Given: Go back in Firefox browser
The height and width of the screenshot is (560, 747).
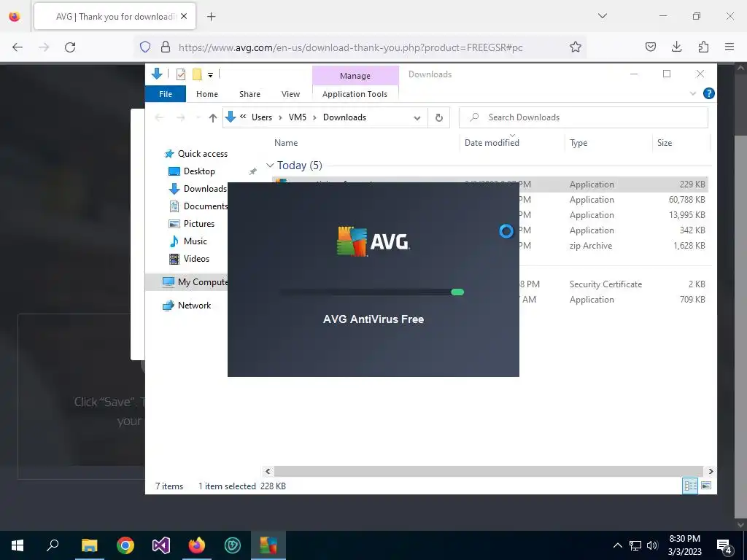Looking at the screenshot, I should tap(18, 47).
